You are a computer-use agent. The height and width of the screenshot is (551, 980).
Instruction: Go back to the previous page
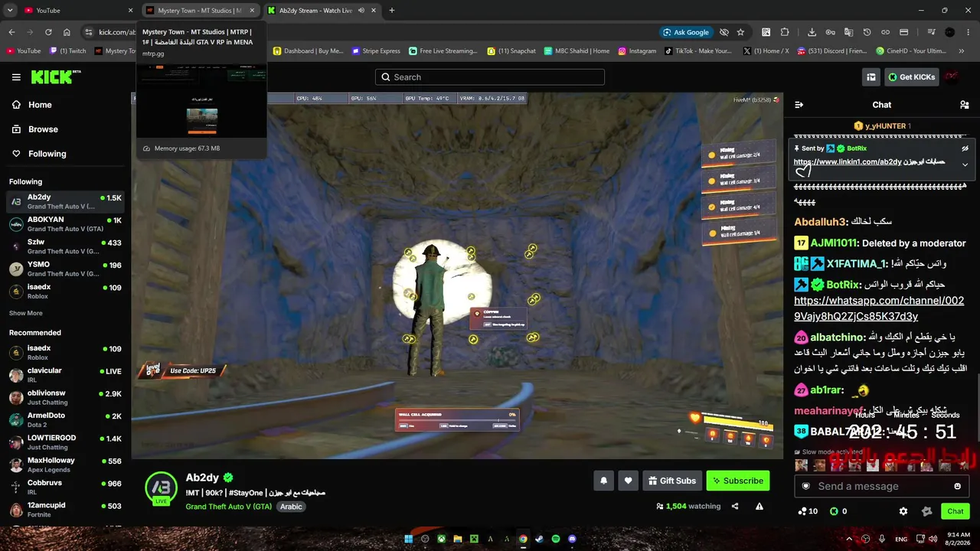click(11, 32)
